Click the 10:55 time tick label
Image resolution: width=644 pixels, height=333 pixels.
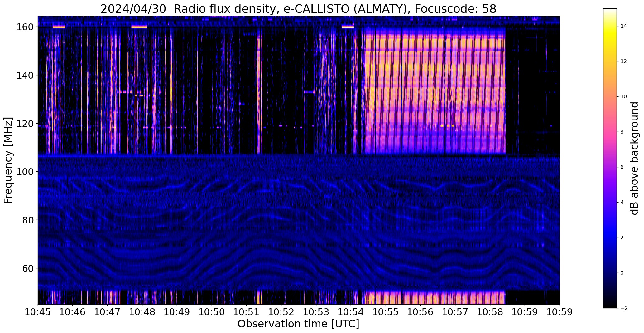[386, 312]
